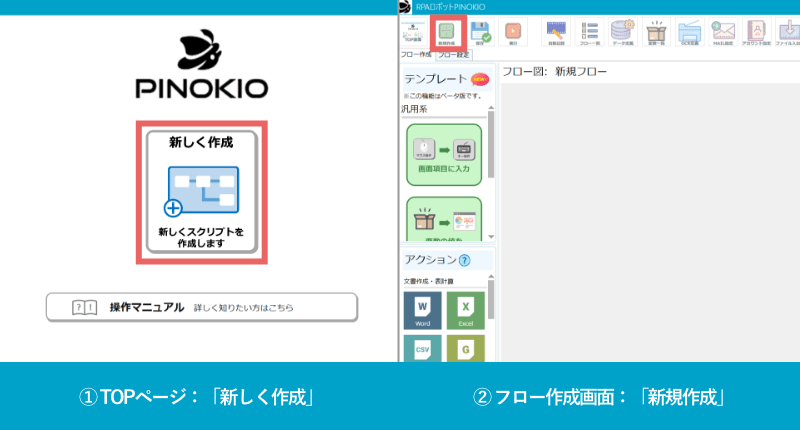This screenshot has width=800, height=430.
Task: Start 自動記録 recording with the pencil icon
Action: pyautogui.click(x=556, y=33)
